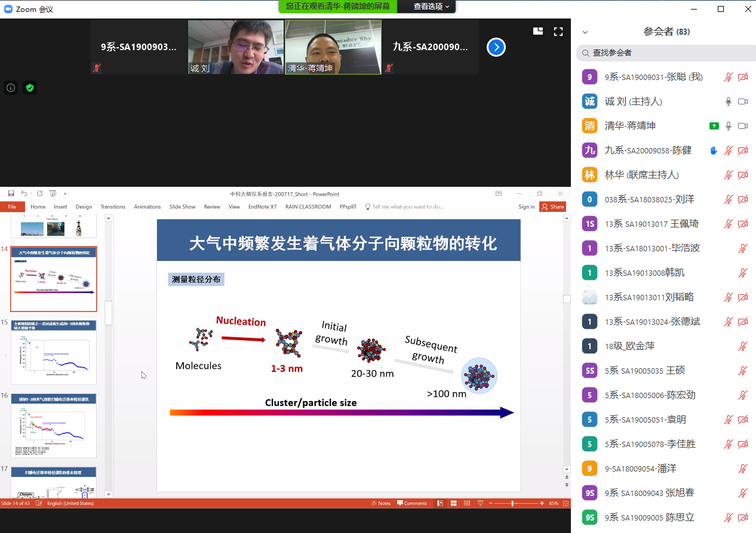This screenshot has width=756, height=533.
Task: Open the Transitions ribbon tab
Action: click(113, 207)
